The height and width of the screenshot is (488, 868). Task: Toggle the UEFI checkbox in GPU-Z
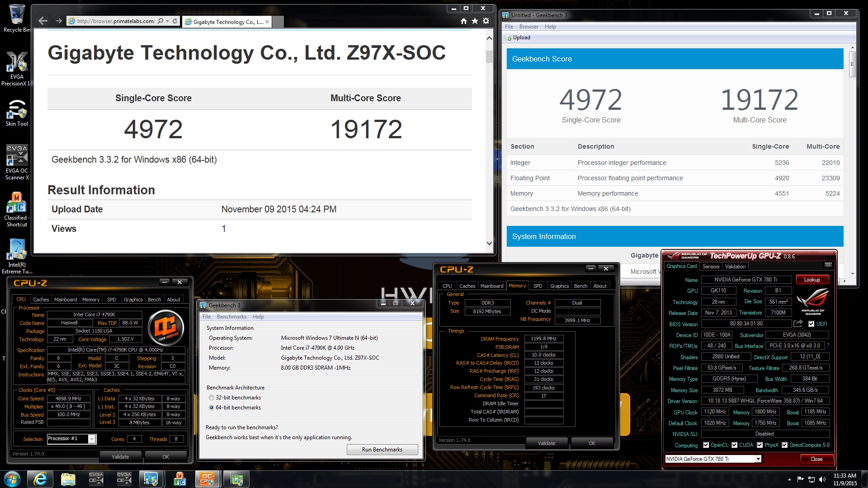[811, 324]
